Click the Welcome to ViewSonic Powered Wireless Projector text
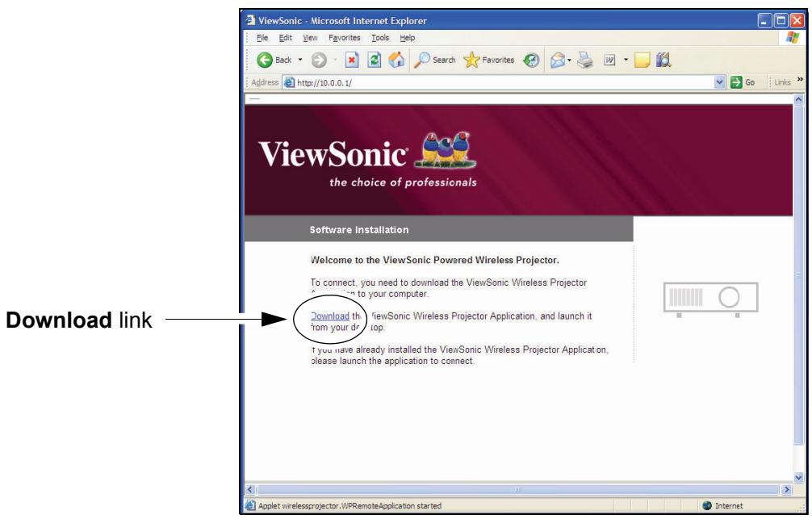The width and height of the screenshot is (812, 519). click(x=434, y=260)
